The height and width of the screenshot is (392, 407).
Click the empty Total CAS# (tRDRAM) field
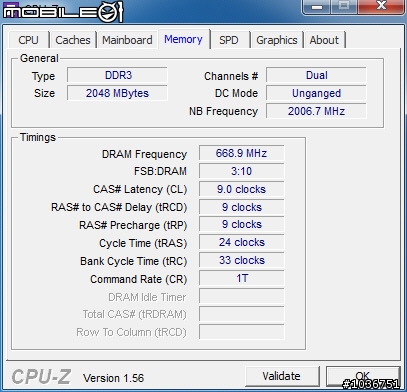(242, 314)
